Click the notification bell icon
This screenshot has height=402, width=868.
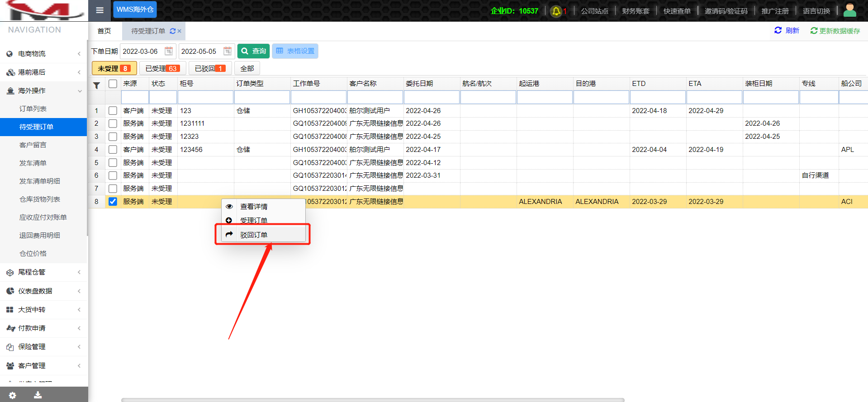click(x=556, y=11)
